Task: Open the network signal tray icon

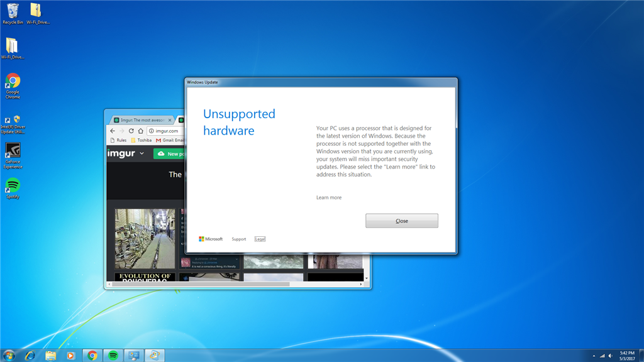Action: (x=602, y=356)
